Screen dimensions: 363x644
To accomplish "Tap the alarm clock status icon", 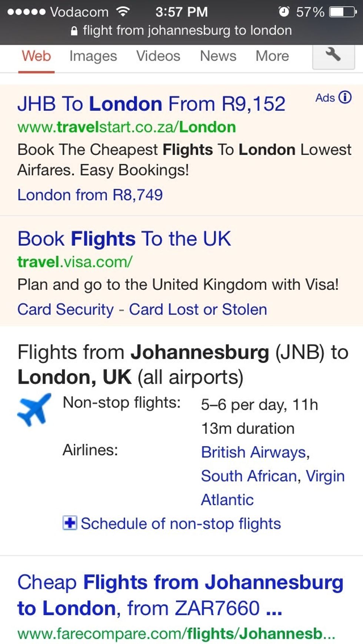I will tap(284, 12).
